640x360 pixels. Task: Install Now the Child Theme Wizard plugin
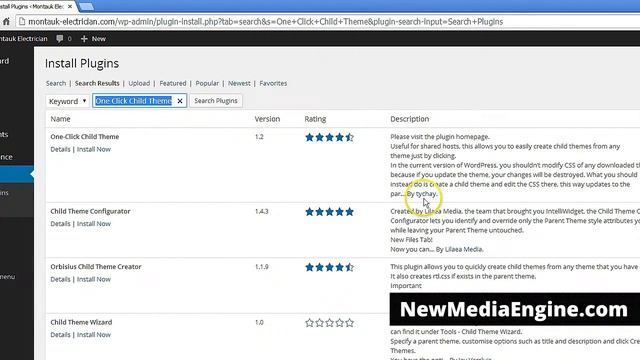[94, 335]
